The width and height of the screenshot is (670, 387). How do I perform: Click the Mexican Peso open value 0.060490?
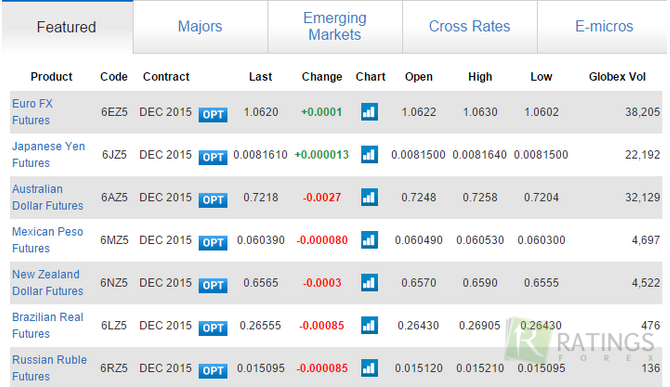[419, 240]
